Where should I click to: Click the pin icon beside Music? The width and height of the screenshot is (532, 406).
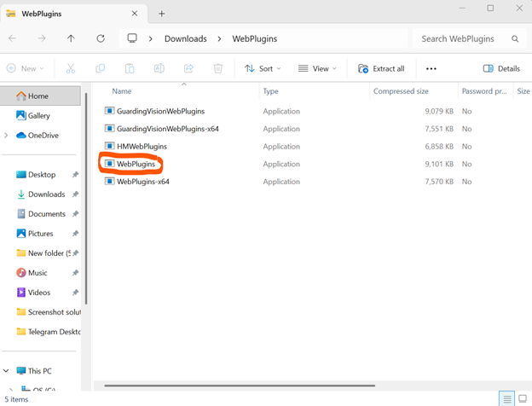[x=75, y=273]
